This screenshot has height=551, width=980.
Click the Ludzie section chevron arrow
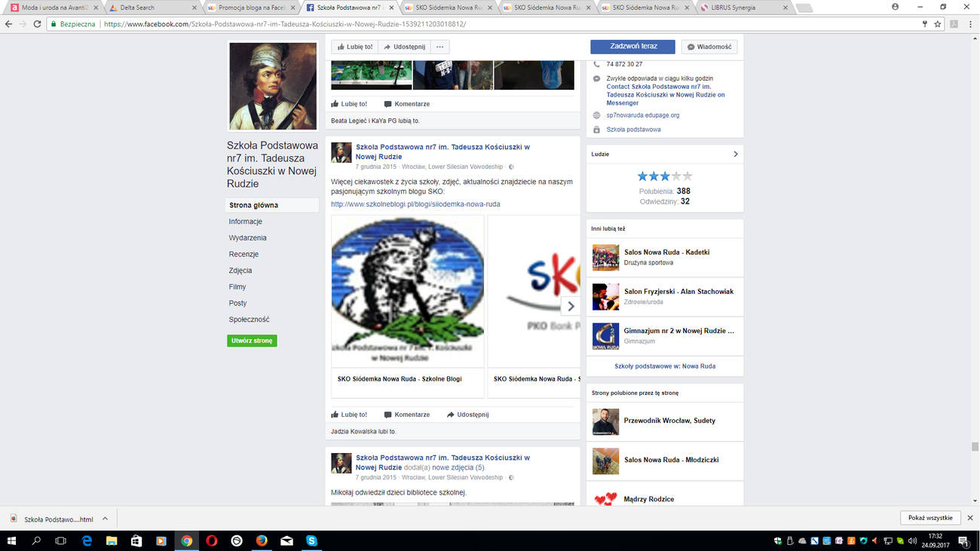(x=736, y=154)
